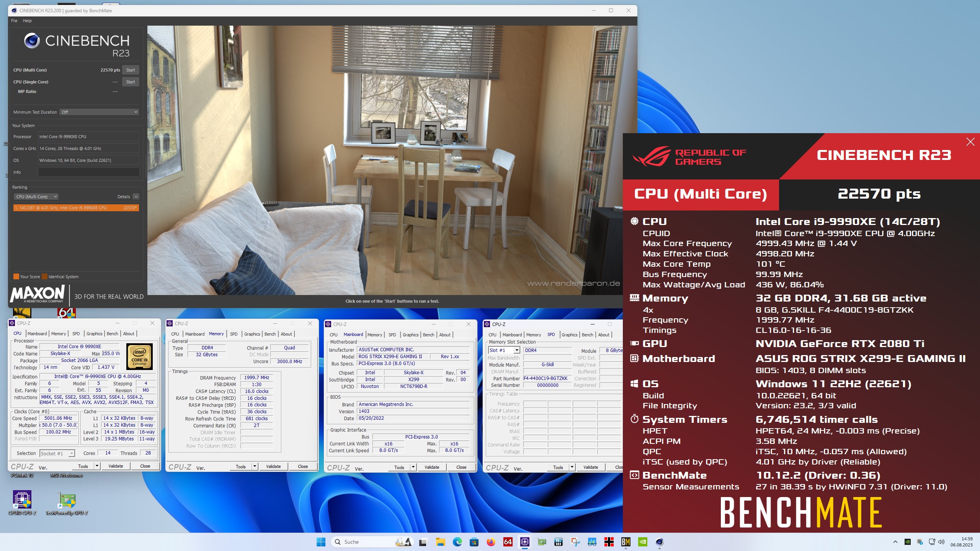Click Processor field Intel Core i9-9990XE CPU
This screenshot has width=980, height=551.
[x=88, y=137]
